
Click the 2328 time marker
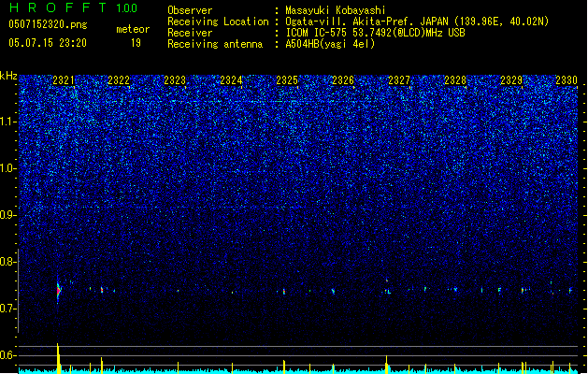click(x=455, y=80)
